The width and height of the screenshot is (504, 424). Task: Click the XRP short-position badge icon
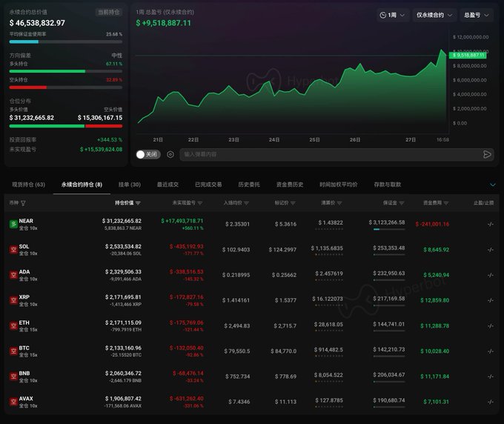(x=13, y=300)
